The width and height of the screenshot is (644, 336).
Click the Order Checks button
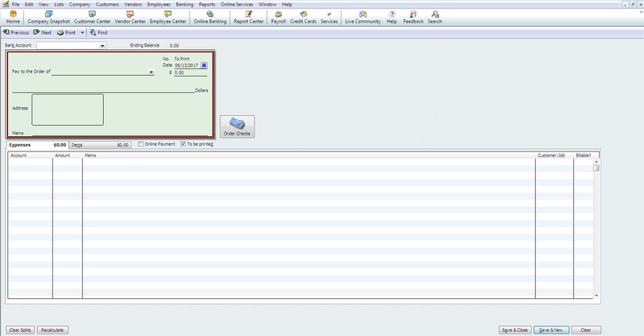pos(237,127)
